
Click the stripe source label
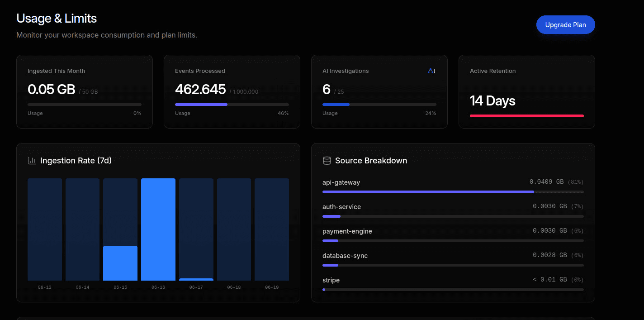coord(331,280)
